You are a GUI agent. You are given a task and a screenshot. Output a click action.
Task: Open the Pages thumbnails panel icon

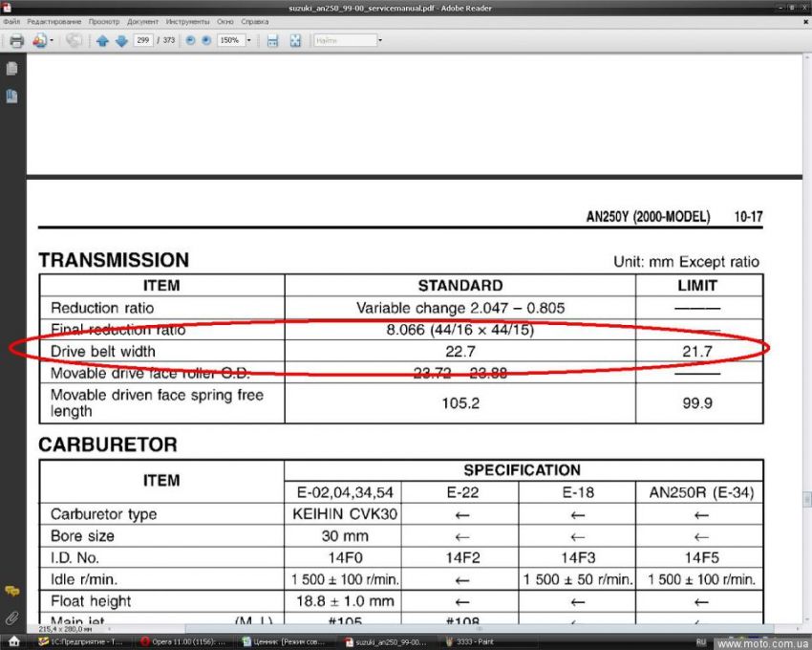pyautogui.click(x=11, y=69)
